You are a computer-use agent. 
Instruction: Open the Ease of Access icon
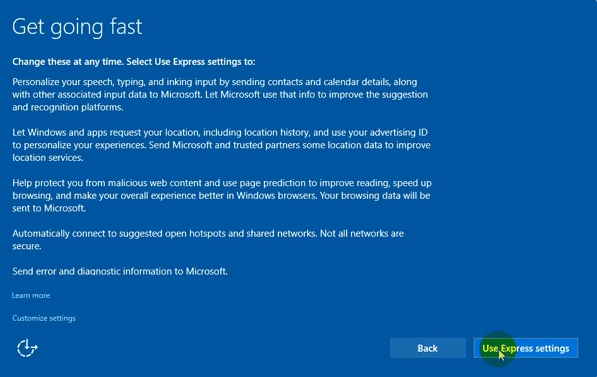click(x=27, y=348)
